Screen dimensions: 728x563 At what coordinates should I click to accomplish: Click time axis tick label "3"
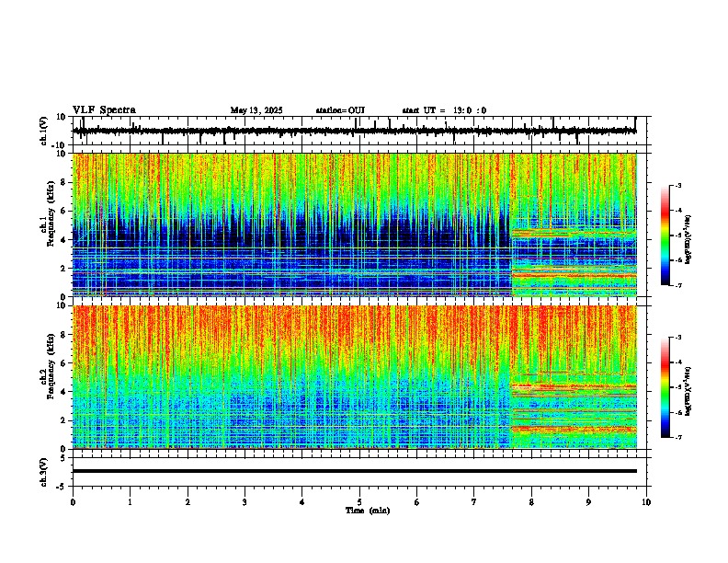click(245, 502)
